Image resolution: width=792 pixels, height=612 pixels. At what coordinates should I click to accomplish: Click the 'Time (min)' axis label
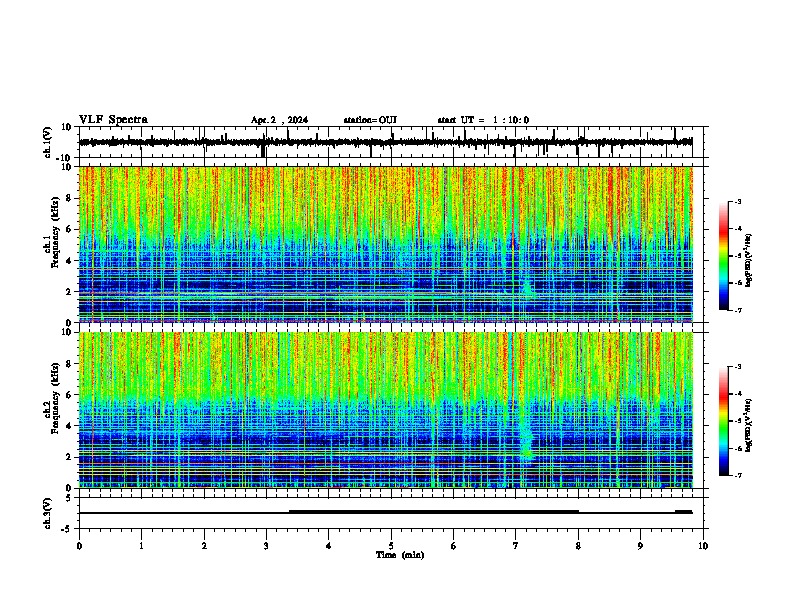(400, 555)
